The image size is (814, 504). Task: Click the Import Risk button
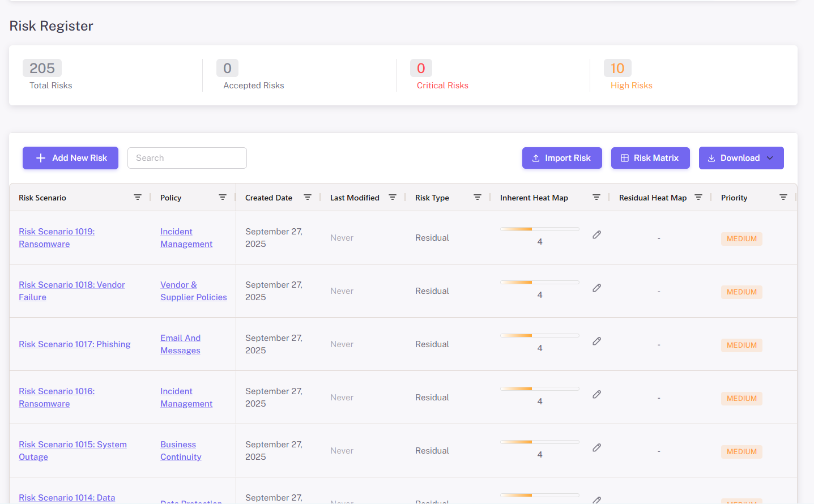[x=562, y=158]
